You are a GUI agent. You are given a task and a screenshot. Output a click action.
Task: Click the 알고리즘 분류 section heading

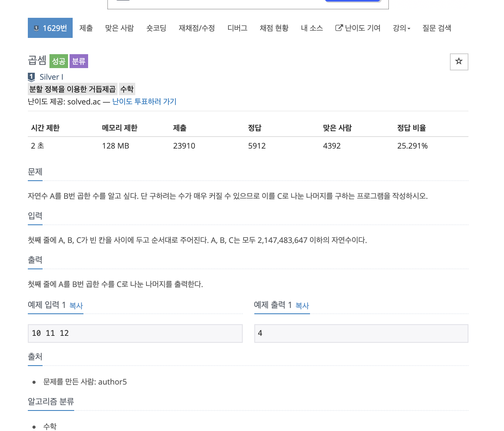pos(51,402)
